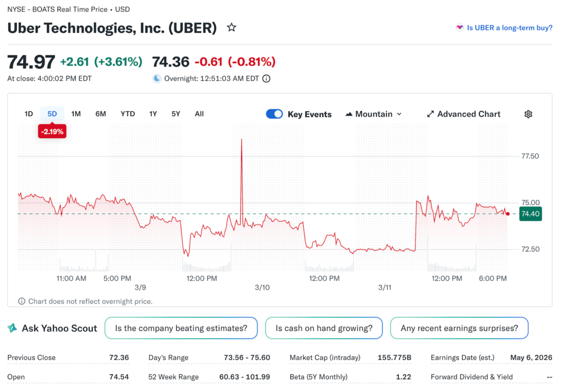This screenshot has height=392, width=564.
Task: Click the star icon to follow UBER
Action: 232,28
